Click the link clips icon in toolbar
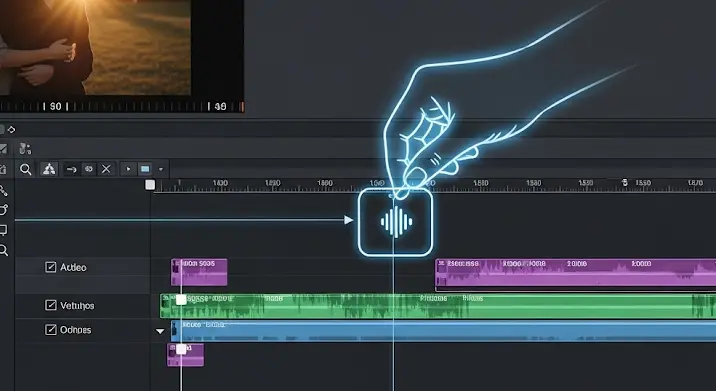The height and width of the screenshot is (391, 716). coord(89,169)
